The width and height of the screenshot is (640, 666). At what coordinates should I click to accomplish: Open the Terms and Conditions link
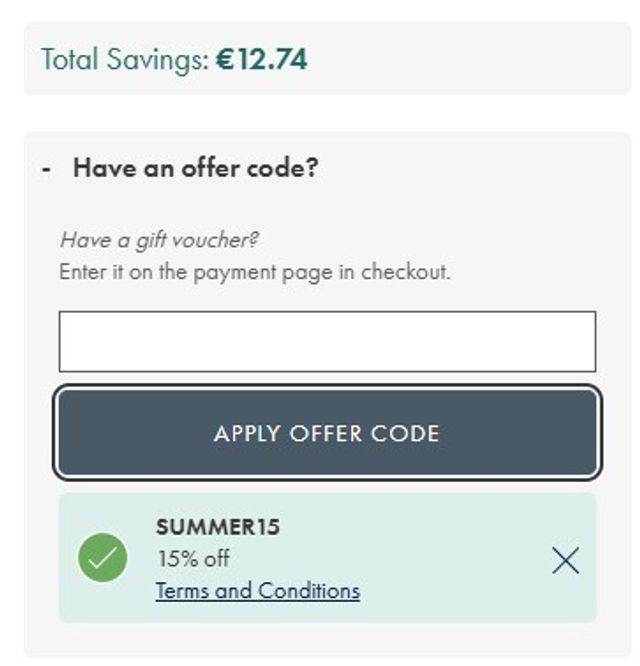click(258, 590)
